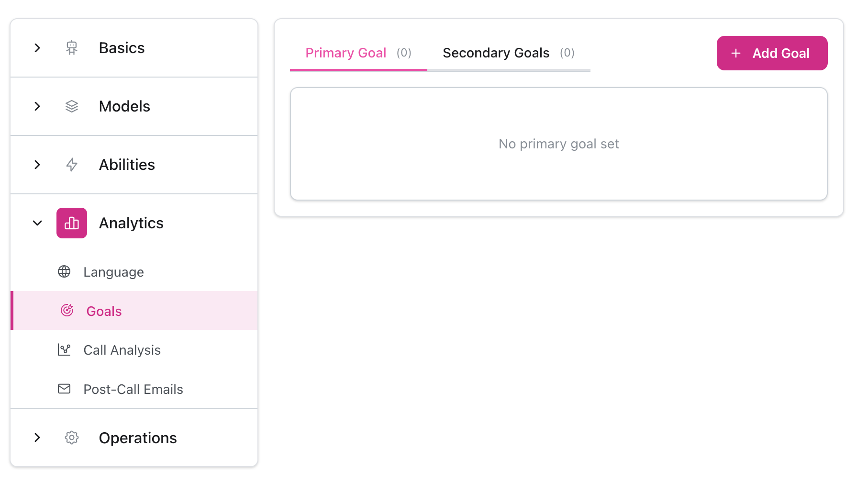Click the Goals target icon

(67, 311)
